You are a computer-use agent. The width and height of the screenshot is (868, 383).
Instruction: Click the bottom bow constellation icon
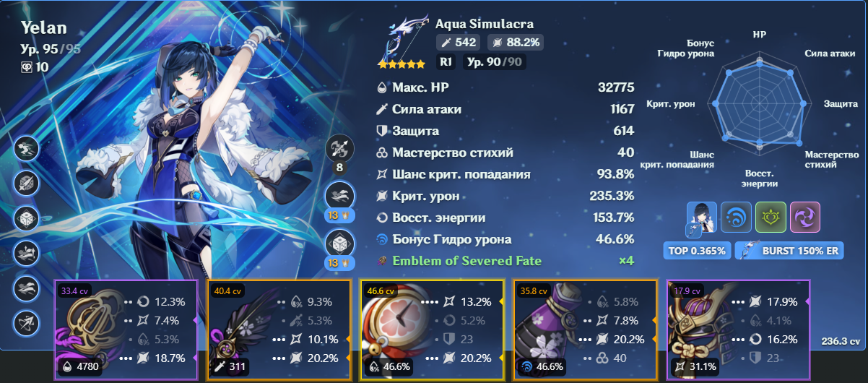(x=27, y=323)
